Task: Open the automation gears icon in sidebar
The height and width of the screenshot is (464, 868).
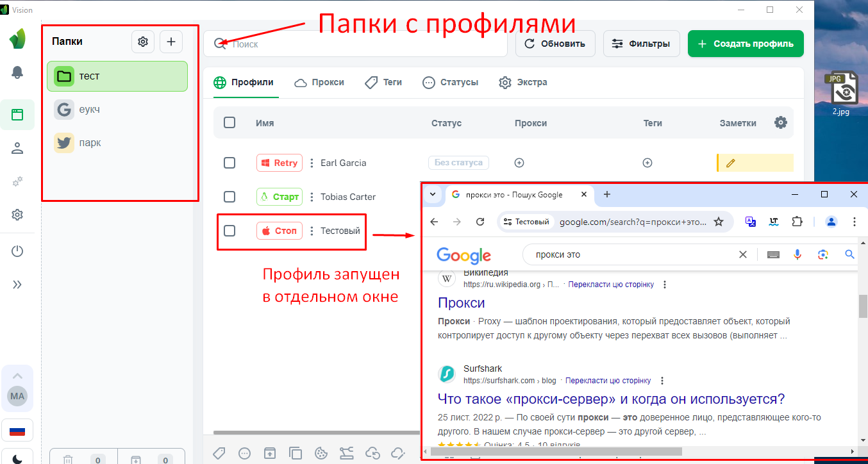Action: tap(17, 182)
